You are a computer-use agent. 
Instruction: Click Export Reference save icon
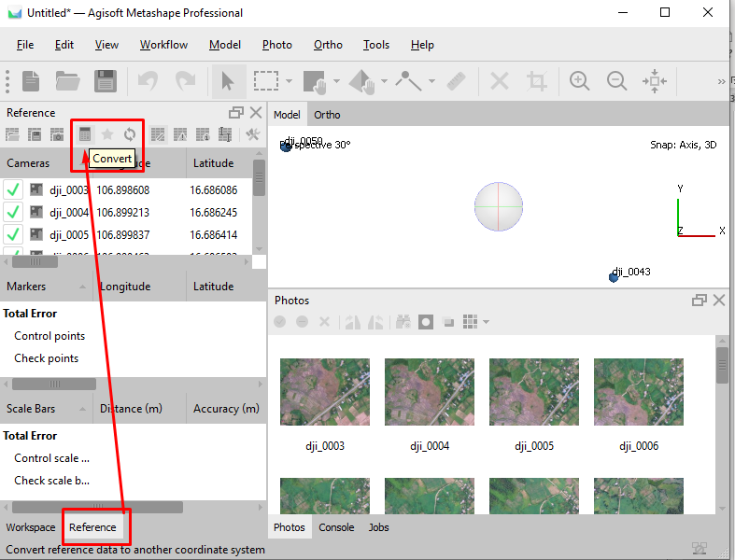point(35,135)
